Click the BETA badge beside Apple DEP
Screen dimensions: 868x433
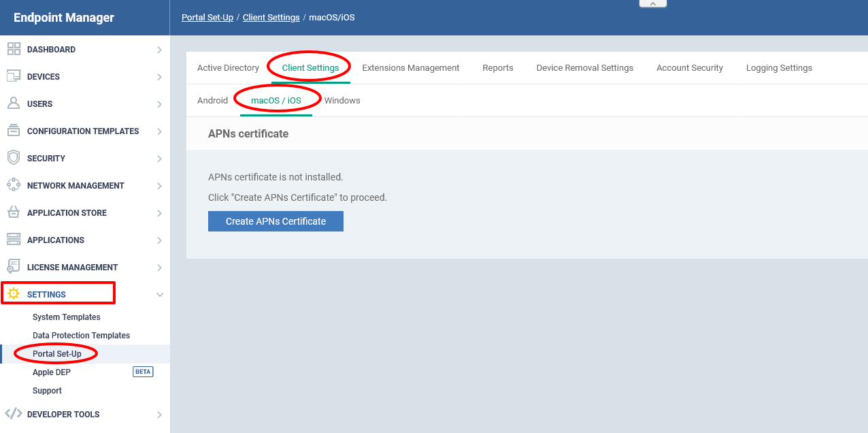[x=143, y=372]
